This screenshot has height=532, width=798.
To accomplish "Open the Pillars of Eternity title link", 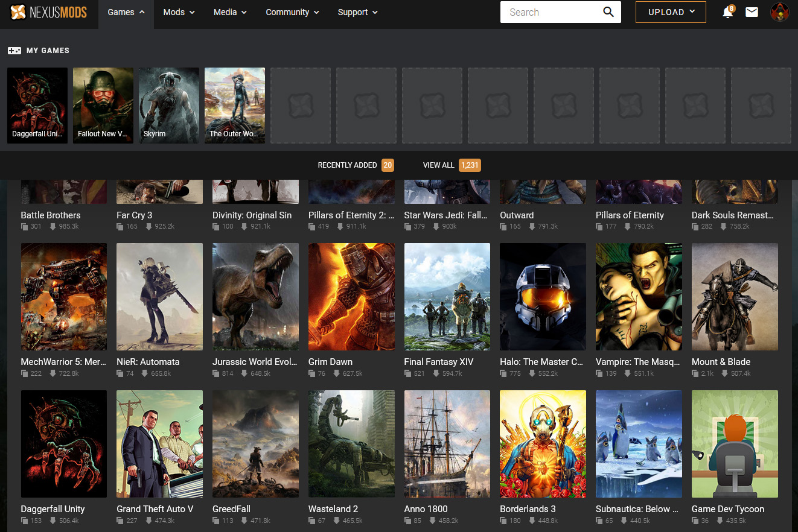I will pyautogui.click(x=630, y=215).
